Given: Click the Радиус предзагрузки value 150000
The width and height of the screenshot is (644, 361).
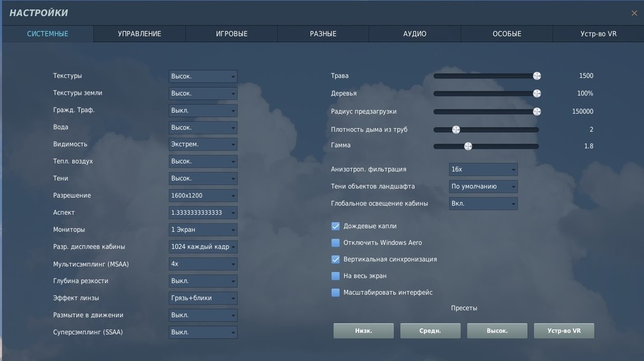Looking at the screenshot, I should pyautogui.click(x=582, y=112).
